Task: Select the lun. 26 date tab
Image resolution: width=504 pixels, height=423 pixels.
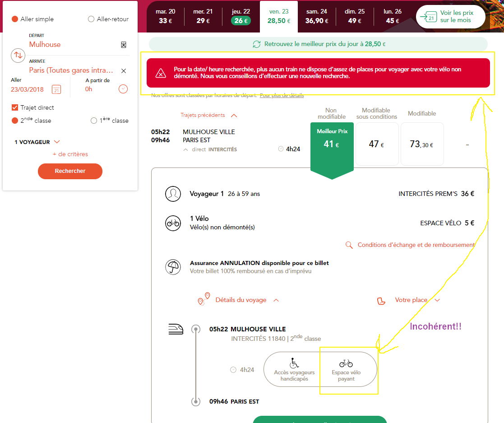Action: (393, 16)
